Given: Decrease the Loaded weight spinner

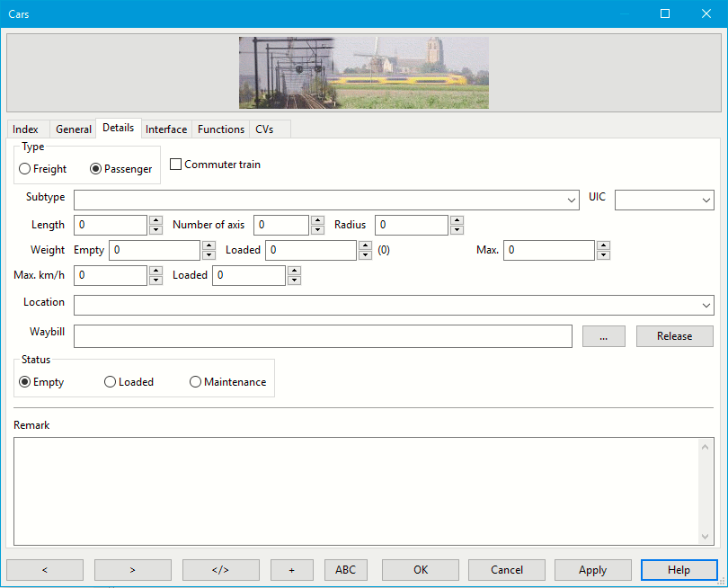Looking at the screenshot, I should tap(365, 255).
